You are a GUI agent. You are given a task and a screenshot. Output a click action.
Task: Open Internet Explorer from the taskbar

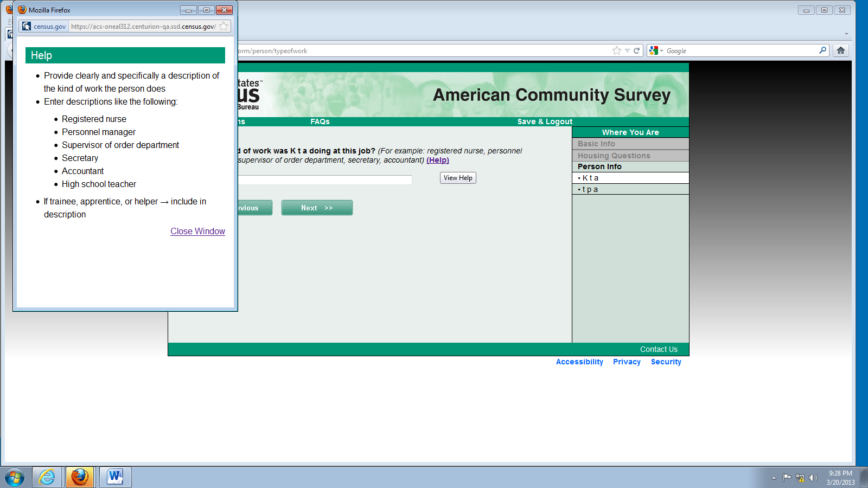coord(47,477)
